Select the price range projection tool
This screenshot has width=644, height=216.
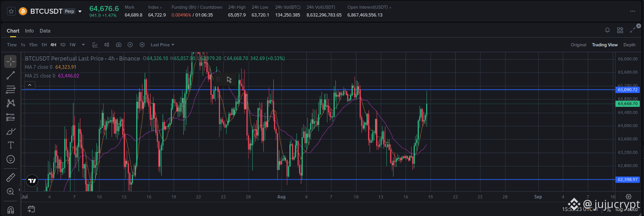[11, 117]
